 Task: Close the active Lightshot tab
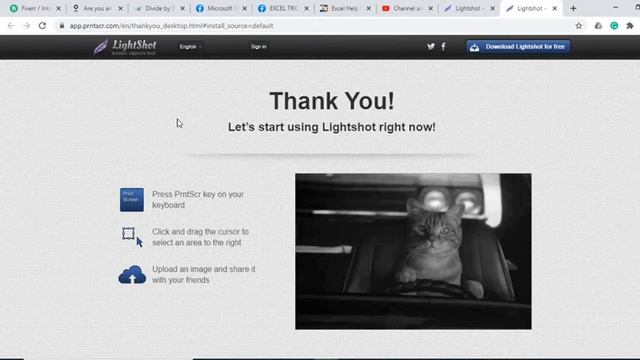coord(555,8)
